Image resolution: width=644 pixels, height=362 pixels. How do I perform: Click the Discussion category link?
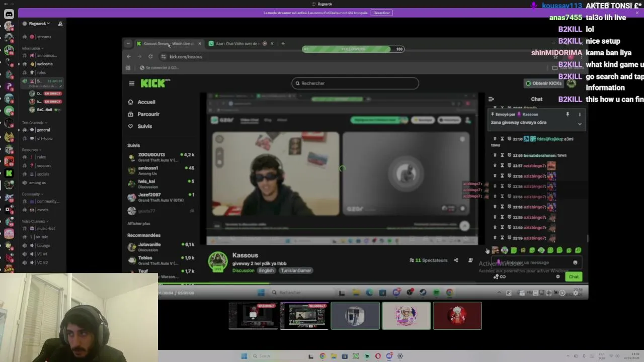pyautogui.click(x=243, y=270)
